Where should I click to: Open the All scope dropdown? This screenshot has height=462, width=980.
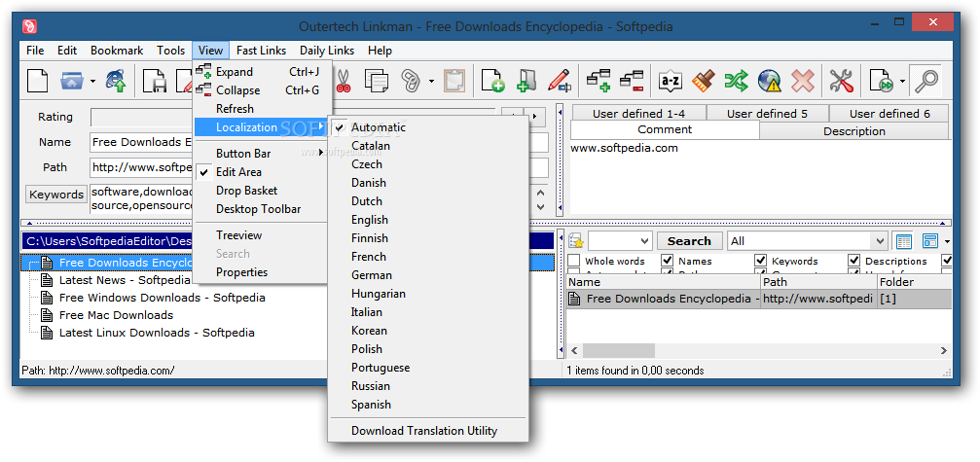click(881, 241)
